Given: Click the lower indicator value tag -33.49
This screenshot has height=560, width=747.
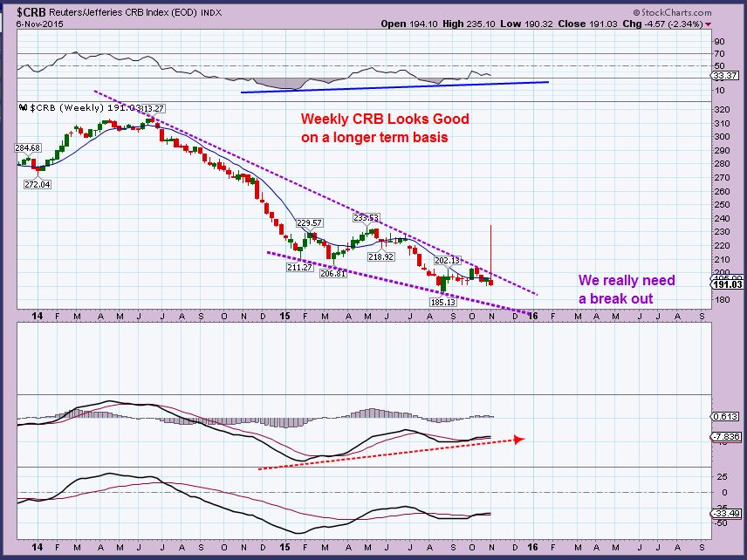Looking at the screenshot, I should [727, 513].
